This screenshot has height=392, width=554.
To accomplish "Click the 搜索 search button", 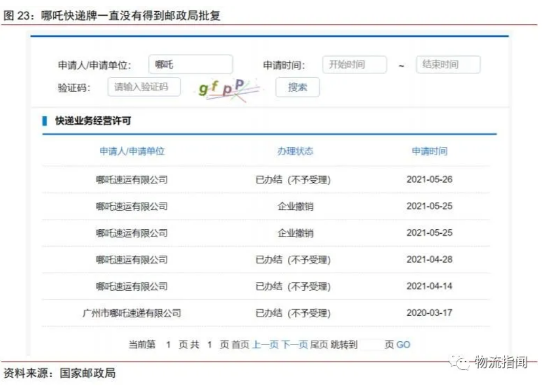I will [297, 87].
